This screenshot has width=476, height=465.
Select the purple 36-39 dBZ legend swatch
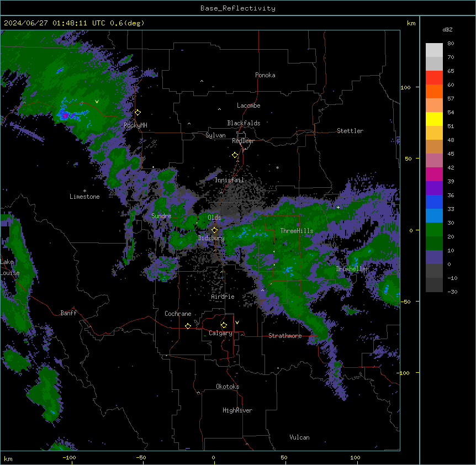tap(434, 188)
